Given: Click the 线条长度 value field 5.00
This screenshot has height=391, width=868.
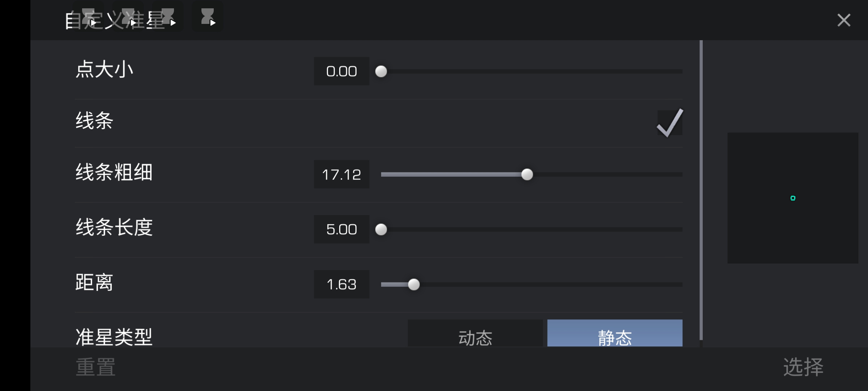Looking at the screenshot, I should (x=342, y=230).
